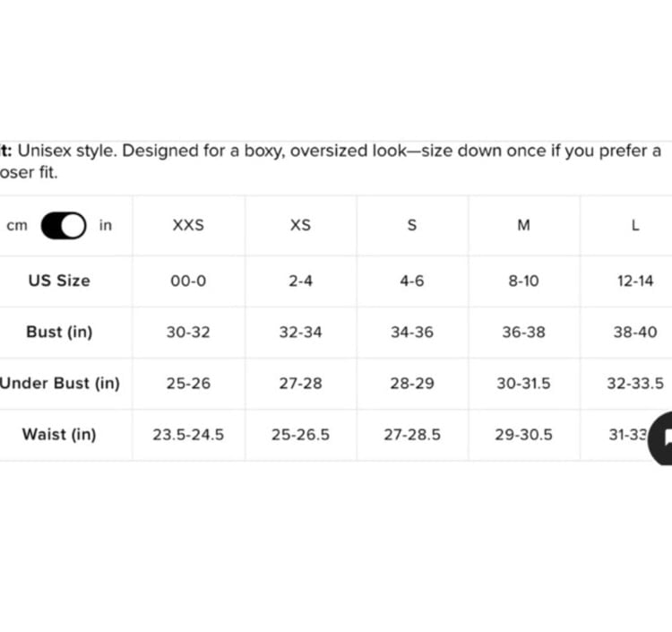Select the cm unit label
672x632 pixels.
[17, 226]
